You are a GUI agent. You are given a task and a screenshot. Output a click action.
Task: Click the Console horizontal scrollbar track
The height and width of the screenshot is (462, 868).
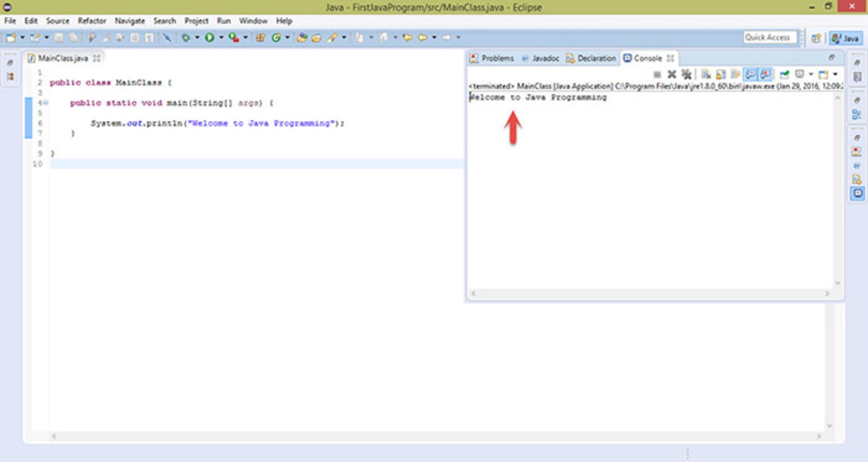(x=650, y=294)
